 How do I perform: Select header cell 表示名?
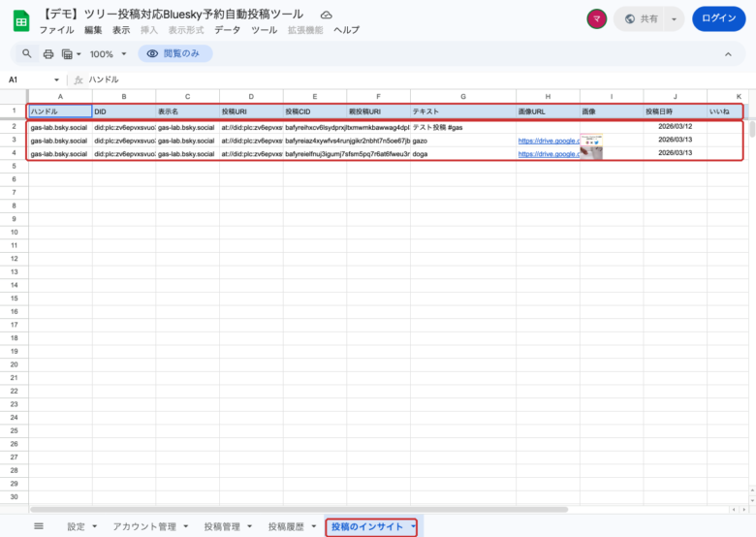click(x=188, y=111)
